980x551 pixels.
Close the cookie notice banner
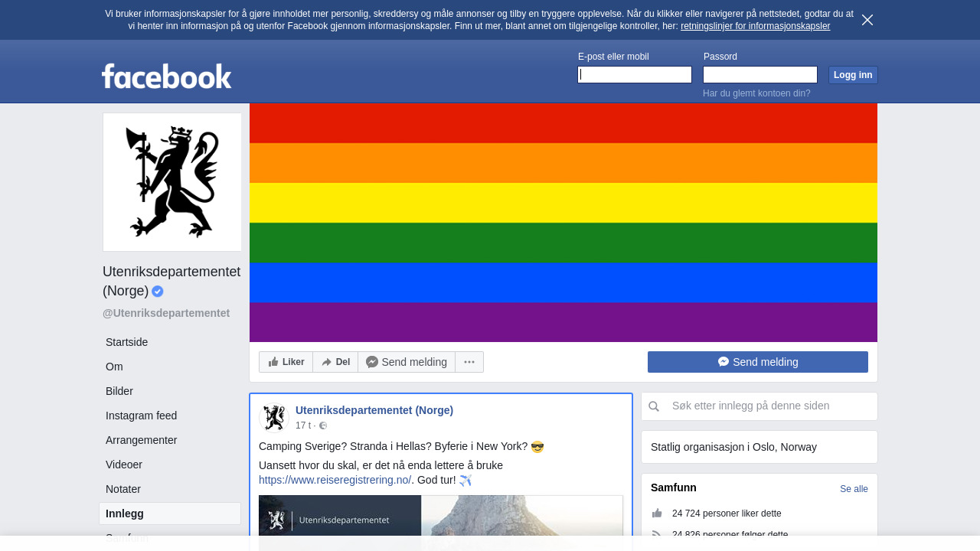coord(867,20)
